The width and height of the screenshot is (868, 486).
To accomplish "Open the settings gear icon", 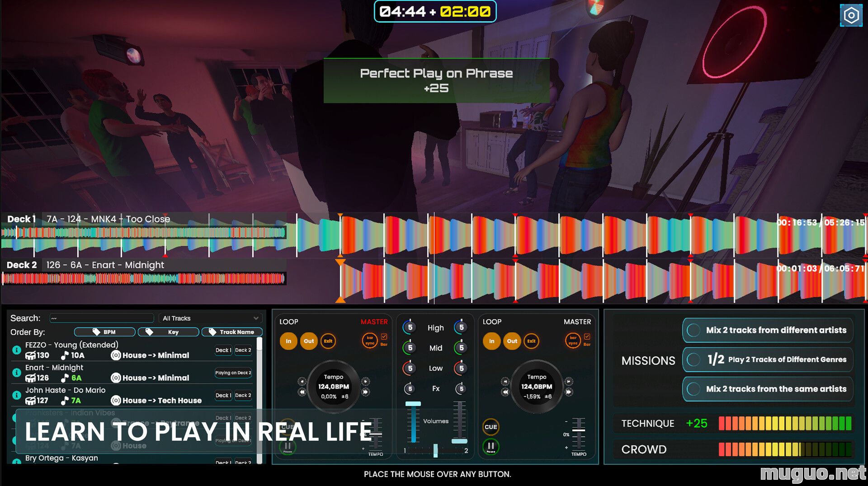I will click(851, 15).
